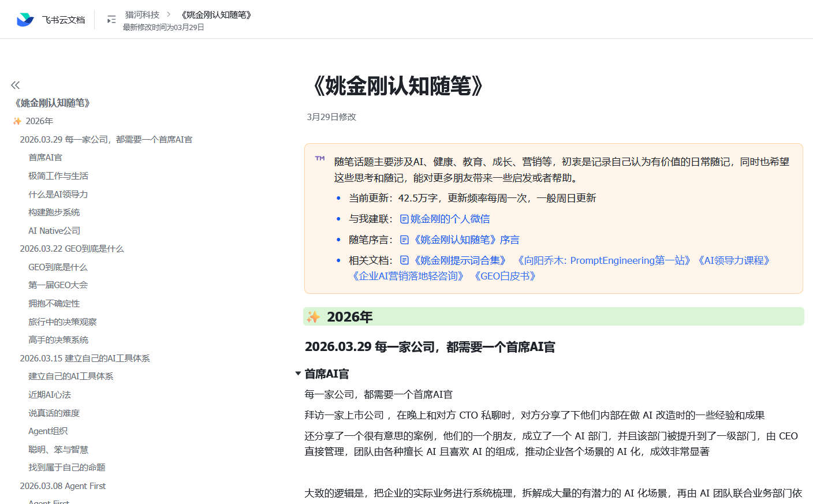Click the sparkle icon in the 2026年 section banner
This screenshot has height=504, width=813.
click(314, 316)
